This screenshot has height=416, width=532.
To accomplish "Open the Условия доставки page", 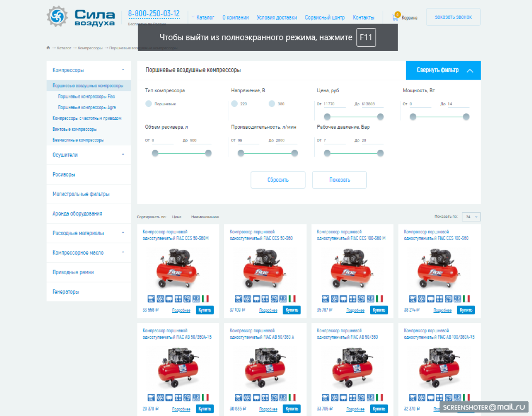I will (x=277, y=18).
